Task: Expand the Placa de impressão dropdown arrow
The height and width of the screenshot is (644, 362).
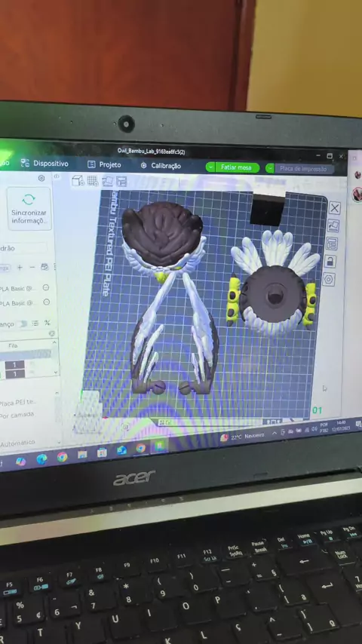Action: 270,168
